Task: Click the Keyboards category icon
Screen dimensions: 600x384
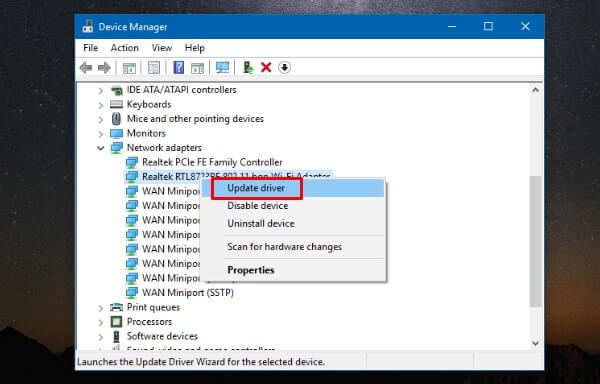Action: tap(116, 104)
